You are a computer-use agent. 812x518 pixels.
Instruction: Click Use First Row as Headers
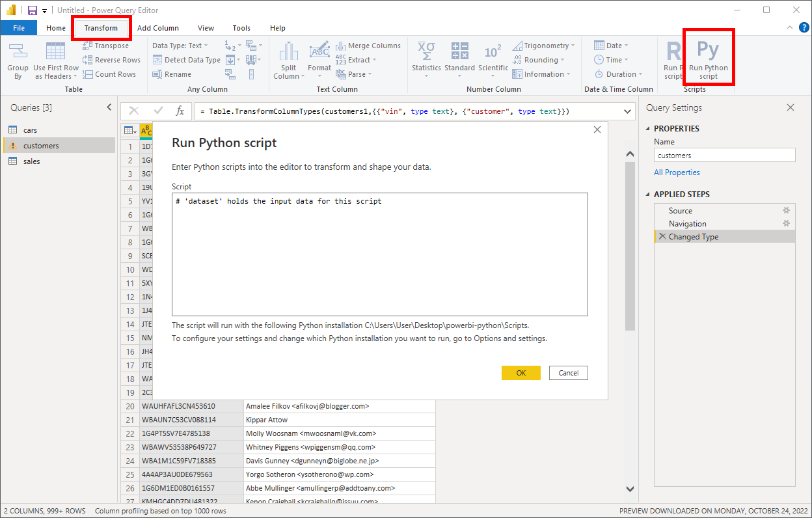55,59
